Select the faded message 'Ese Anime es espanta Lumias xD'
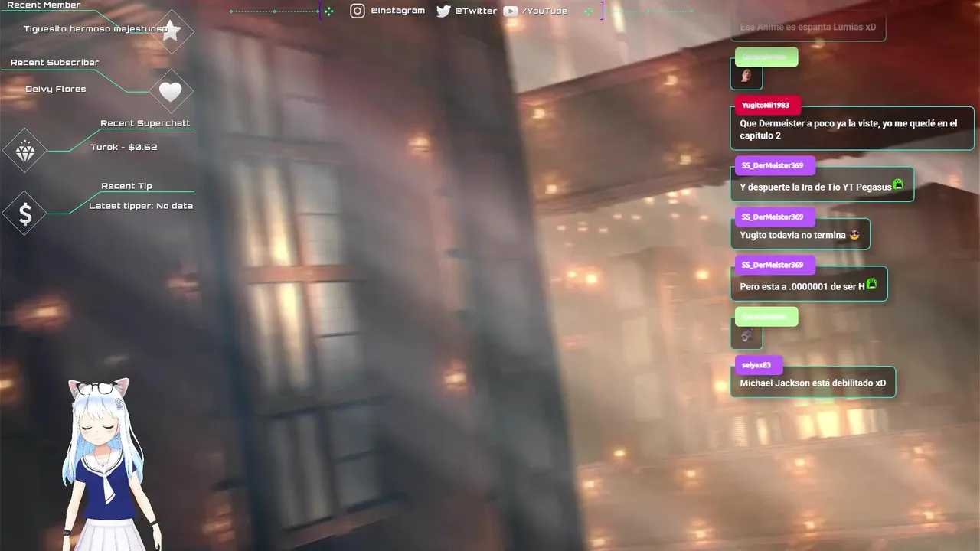980x551 pixels. (808, 28)
